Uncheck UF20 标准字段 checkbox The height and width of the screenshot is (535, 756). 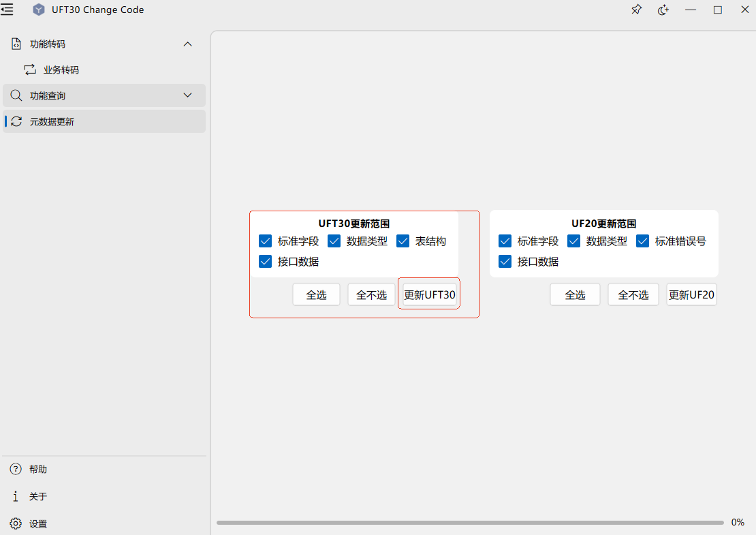coord(505,241)
